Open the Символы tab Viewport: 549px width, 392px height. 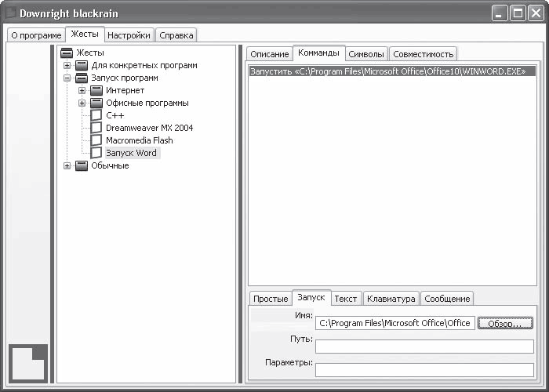(366, 54)
